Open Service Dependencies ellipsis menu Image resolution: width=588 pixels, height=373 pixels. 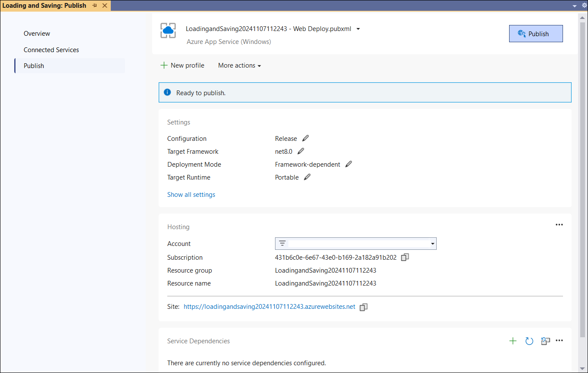click(559, 341)
